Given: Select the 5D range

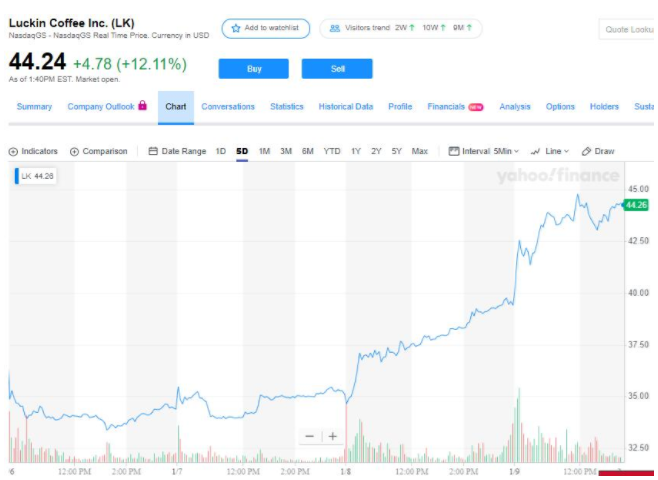Looking at the screenshot, I should coord(242,151).
